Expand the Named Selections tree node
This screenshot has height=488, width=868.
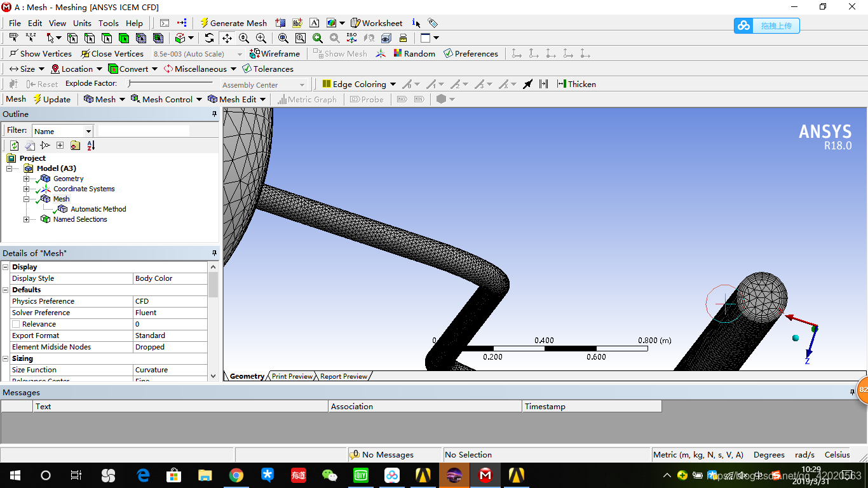(26, 219)
